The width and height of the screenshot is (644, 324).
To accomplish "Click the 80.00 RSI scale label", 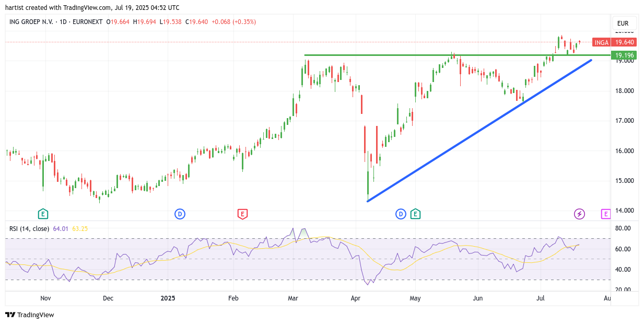I will 624,228.
